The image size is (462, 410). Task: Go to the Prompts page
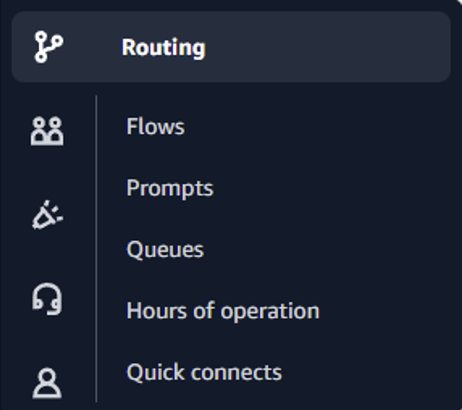170,189
